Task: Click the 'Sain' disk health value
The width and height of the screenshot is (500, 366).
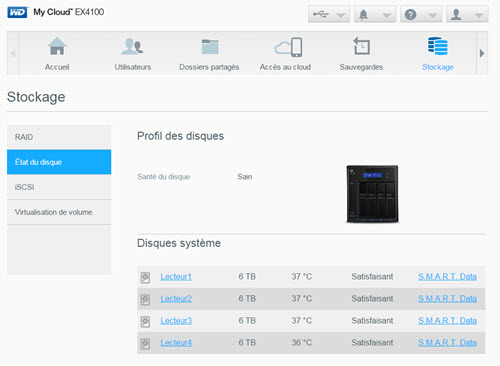Action: tap(245, 177)
